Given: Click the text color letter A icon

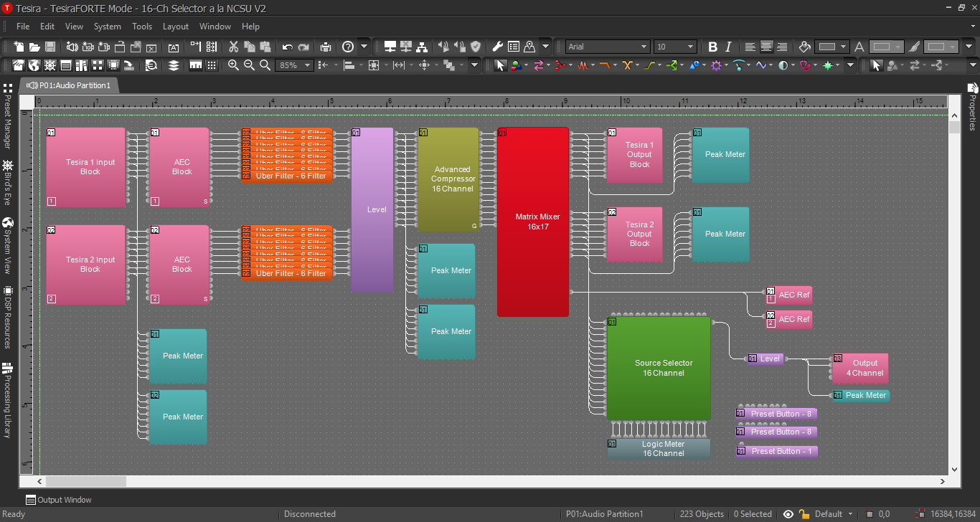Looking at the screenshot, I should click(x=859, y=47).
